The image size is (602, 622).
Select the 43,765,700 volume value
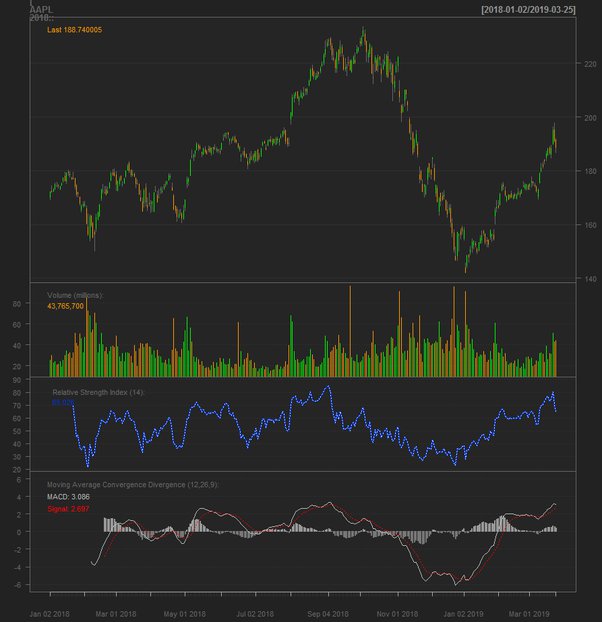(66, 306)
